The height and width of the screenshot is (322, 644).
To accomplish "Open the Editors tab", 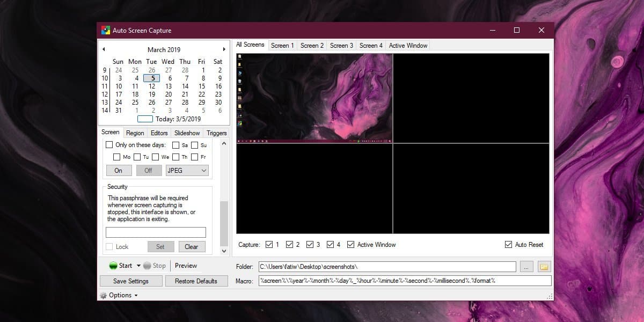I will click(x=159, y=133).
